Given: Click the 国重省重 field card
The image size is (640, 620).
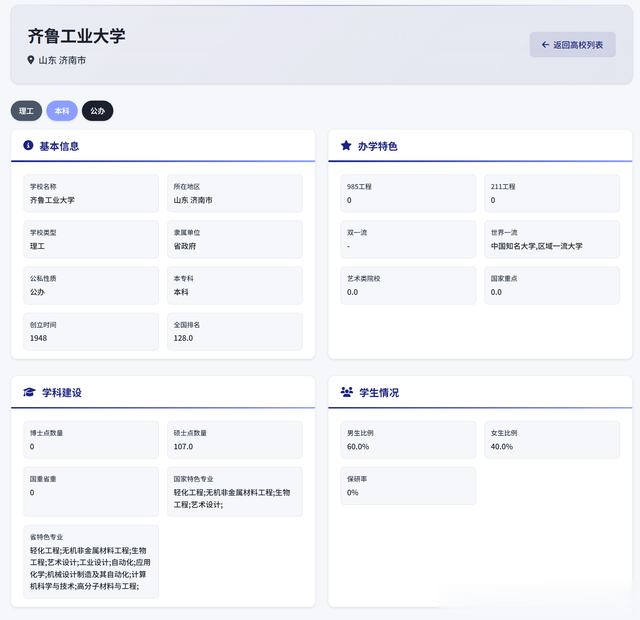Looking at the screenshot, I should click(91, 492).
